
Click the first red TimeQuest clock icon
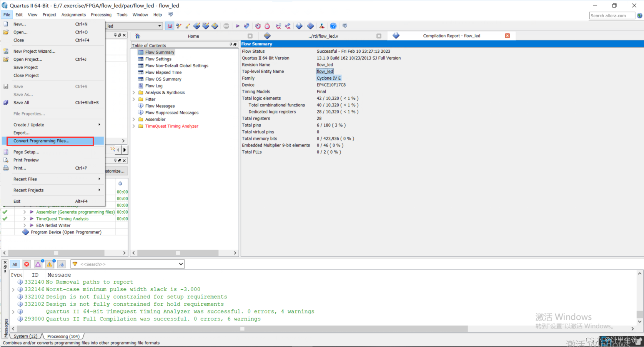click(x=258, y=26)
